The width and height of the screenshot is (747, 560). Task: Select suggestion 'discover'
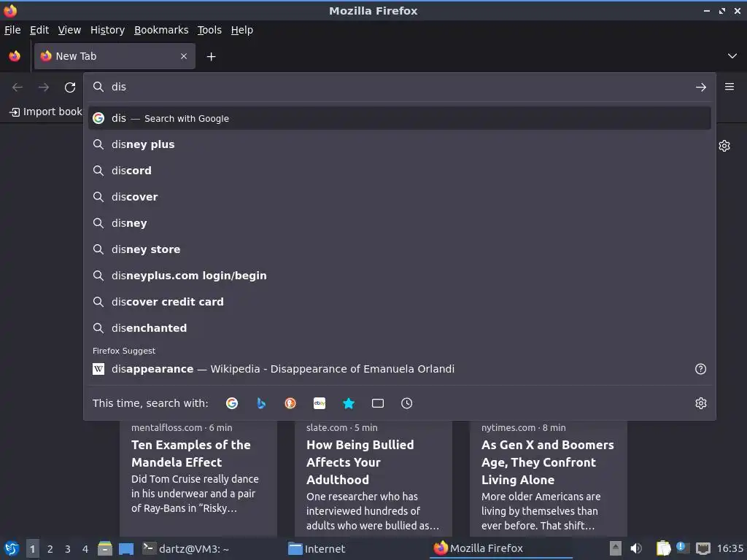(399, 197)
